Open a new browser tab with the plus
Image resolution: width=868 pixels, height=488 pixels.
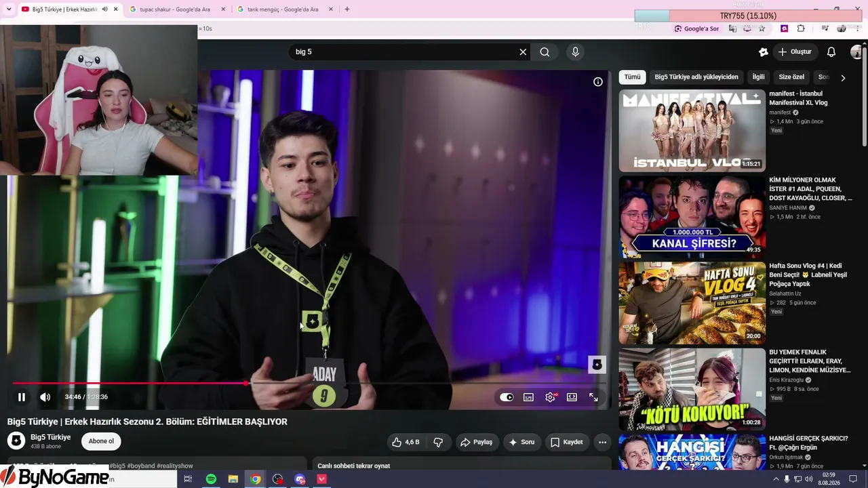click(347, 9)
